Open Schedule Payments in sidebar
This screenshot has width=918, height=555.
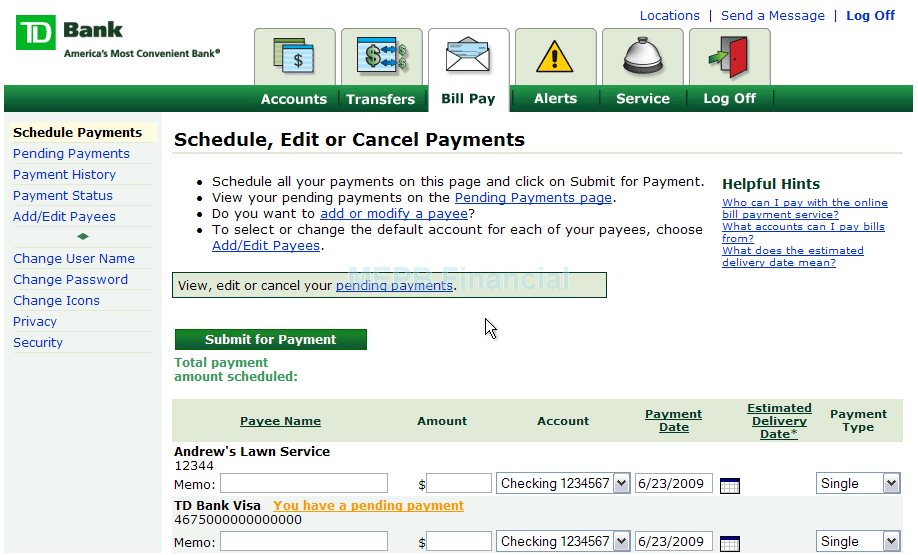[77, 132]
